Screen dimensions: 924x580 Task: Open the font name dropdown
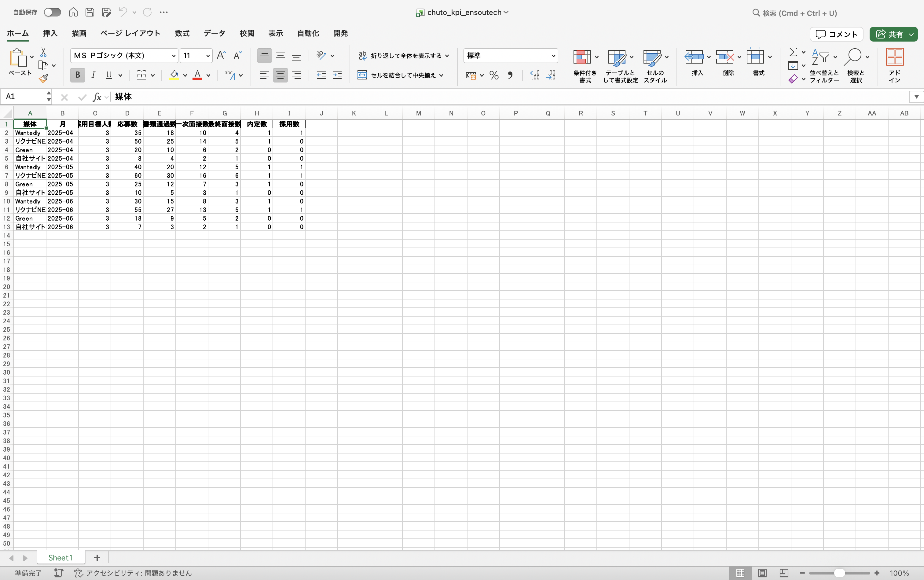click(173, 56)
